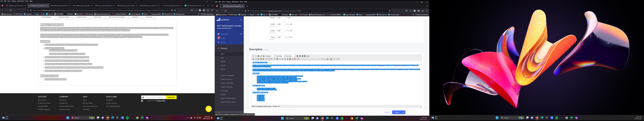Click the text color A swatch
This screenshot has height=121, width=644.
pos(327,59)
